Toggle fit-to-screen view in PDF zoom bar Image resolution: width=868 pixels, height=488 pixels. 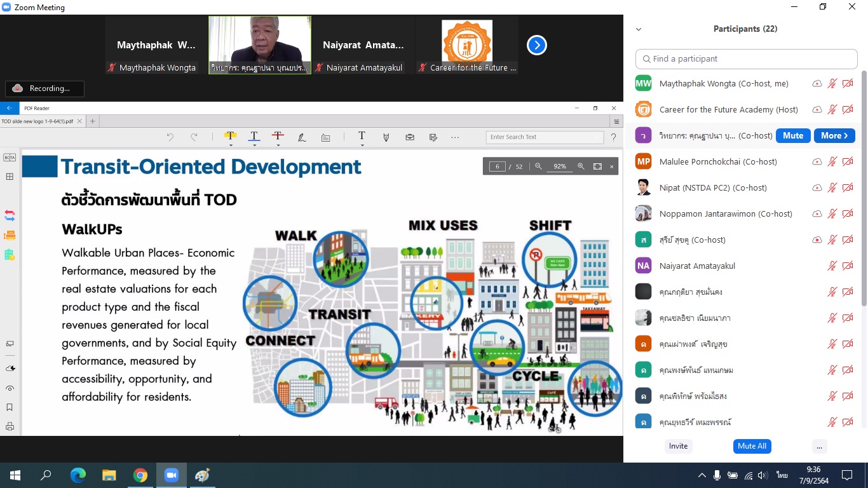click(x=597, y=166)
